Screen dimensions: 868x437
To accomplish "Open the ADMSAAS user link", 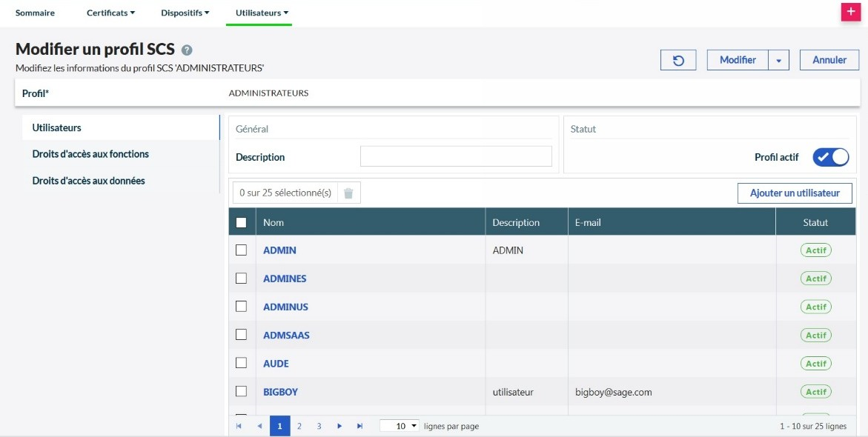I will 286,335.
